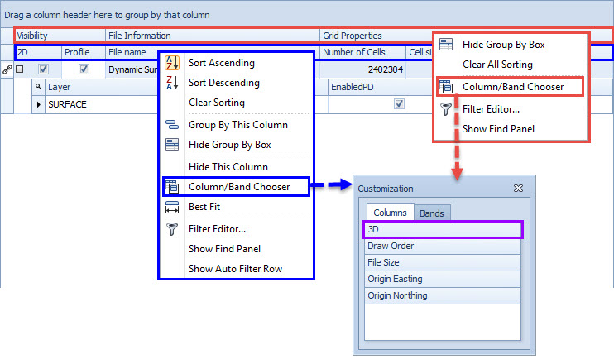This screenshot has width=614, height=364.
Task: Click the link chain icon at row start
Action: (x=7, y=70)
